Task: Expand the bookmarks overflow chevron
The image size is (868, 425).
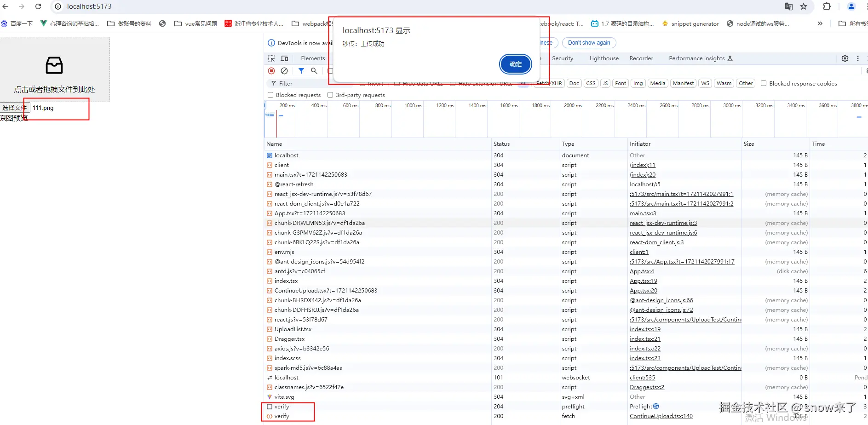Action: coord(820,23)
